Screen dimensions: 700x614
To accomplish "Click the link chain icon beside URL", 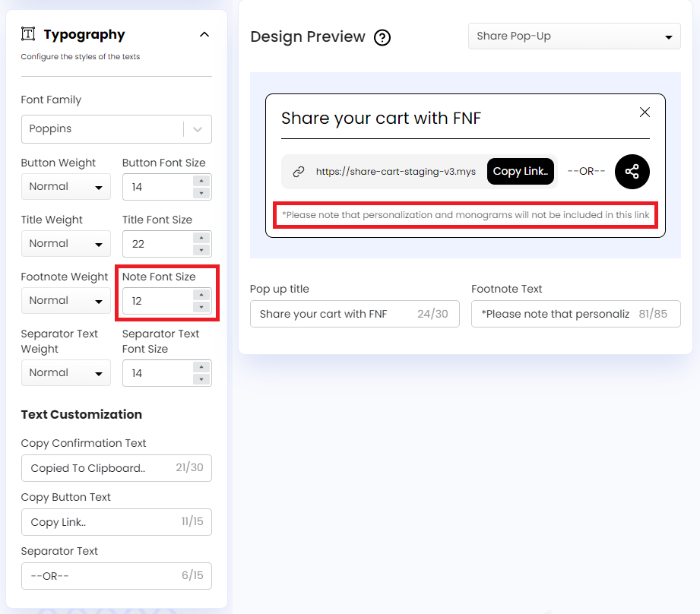I will coord(299,172).
